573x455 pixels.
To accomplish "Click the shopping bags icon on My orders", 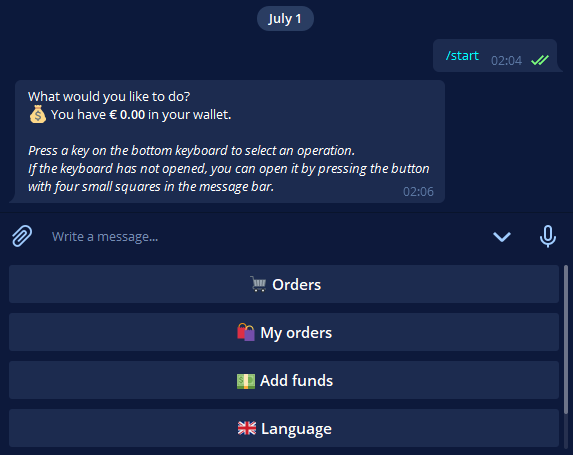I will pos(246,332).
